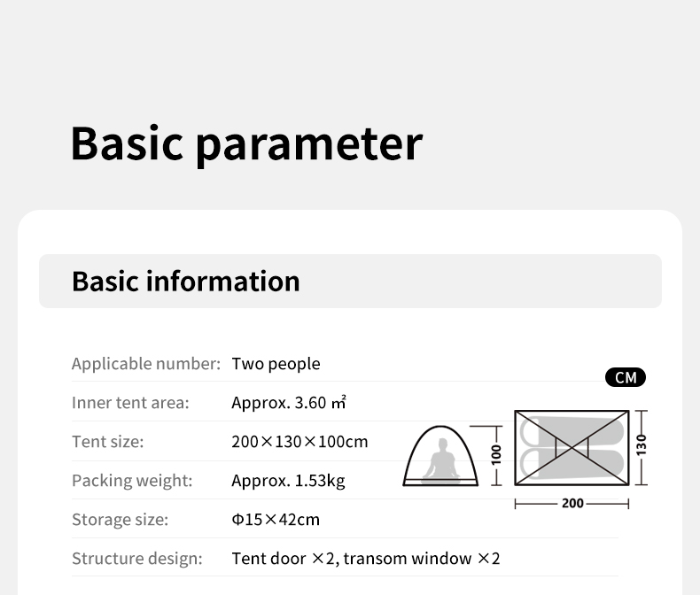Screen dimensions: 700x595
Task: Select the "200×130×100cm" tent size value
Action: [299, 442]
